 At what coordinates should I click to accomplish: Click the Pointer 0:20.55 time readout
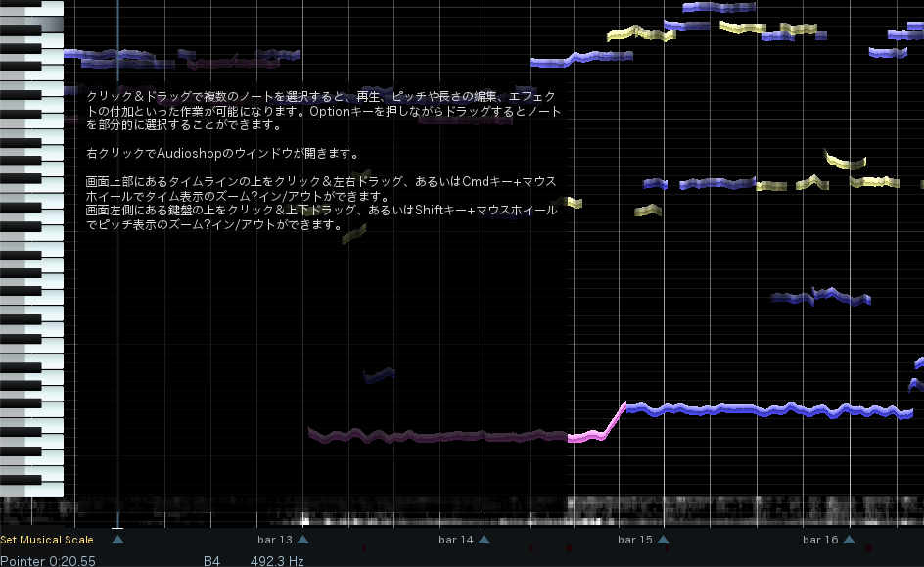[x=48, y=560]
